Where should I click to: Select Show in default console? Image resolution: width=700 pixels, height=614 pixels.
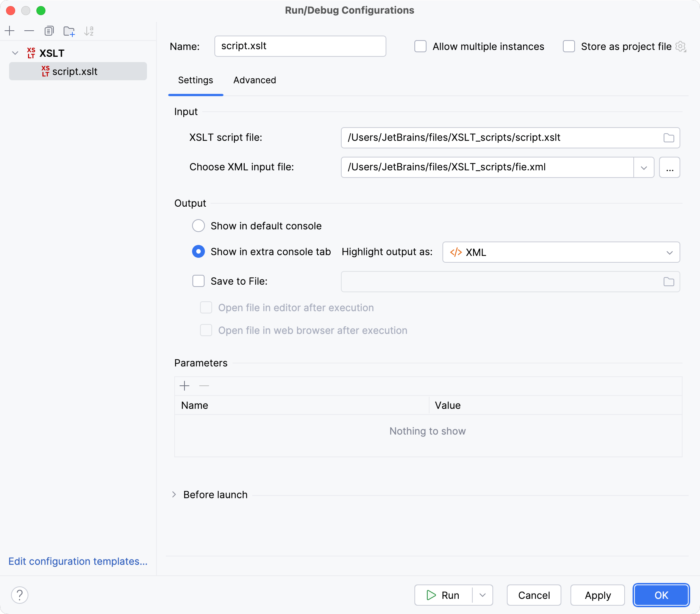pos(198,226)
